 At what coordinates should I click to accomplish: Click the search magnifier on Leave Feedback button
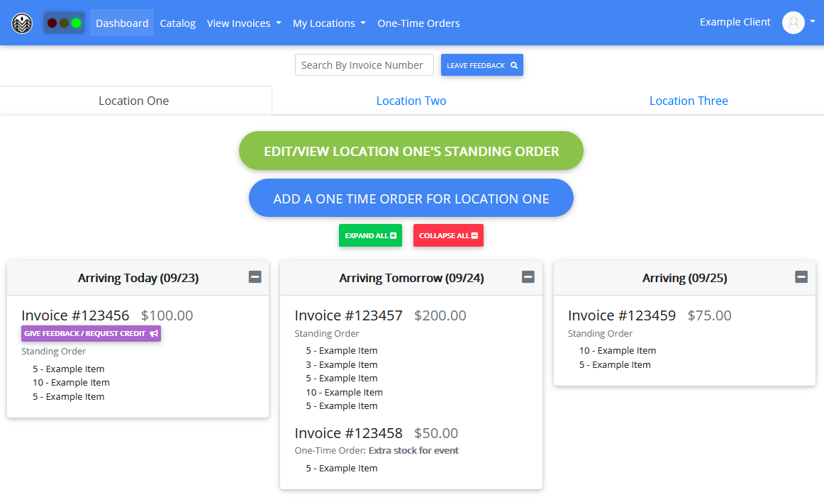514,65
